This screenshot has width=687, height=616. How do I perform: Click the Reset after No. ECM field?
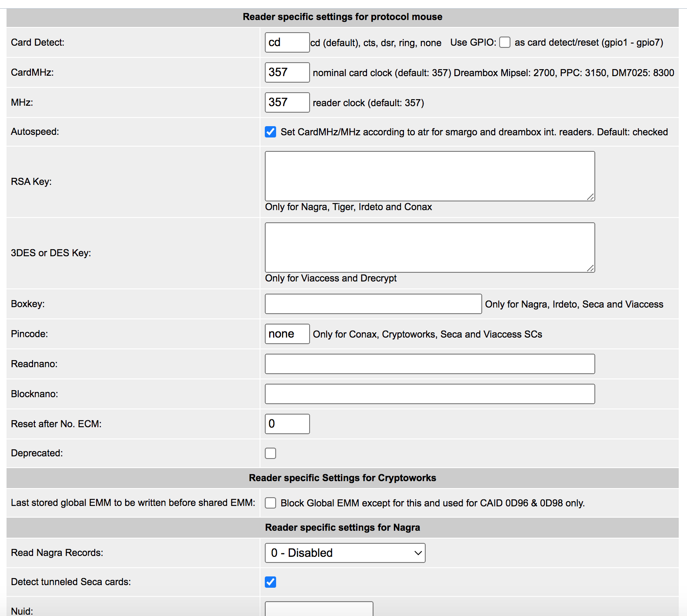pyautogui.click(x=287, y=424)
